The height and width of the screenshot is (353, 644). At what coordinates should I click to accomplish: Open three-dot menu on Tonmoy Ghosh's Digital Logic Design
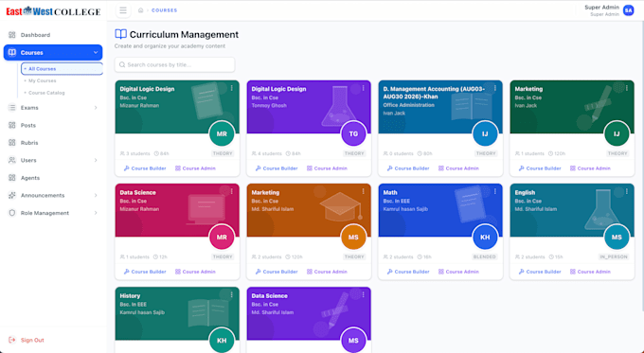pyautogui.click(x=363, y=88)
